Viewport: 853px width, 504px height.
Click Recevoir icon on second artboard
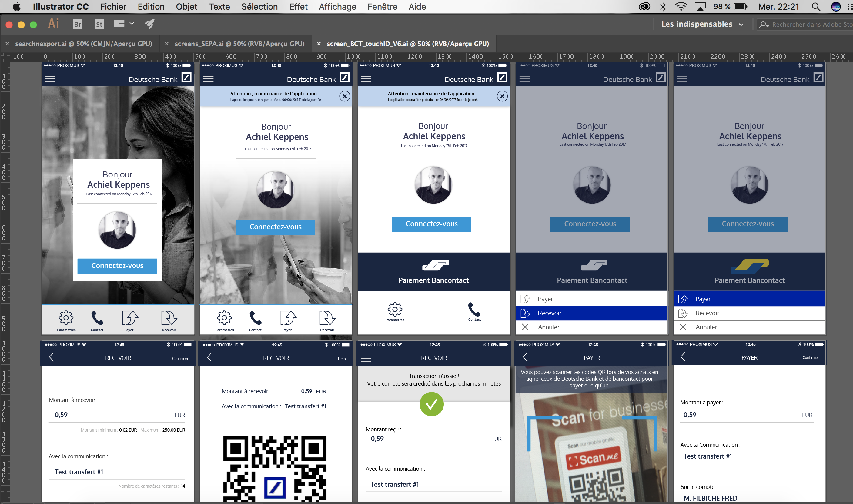327,318
